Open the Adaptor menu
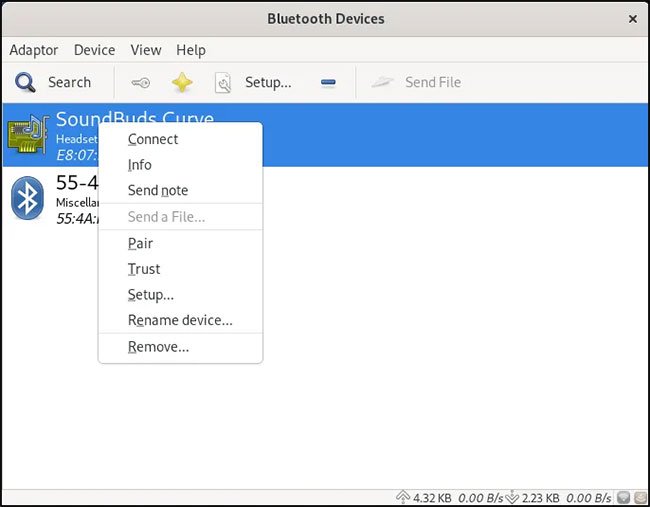650x507 pixels. pyautogui.click(x=34, y=50)
